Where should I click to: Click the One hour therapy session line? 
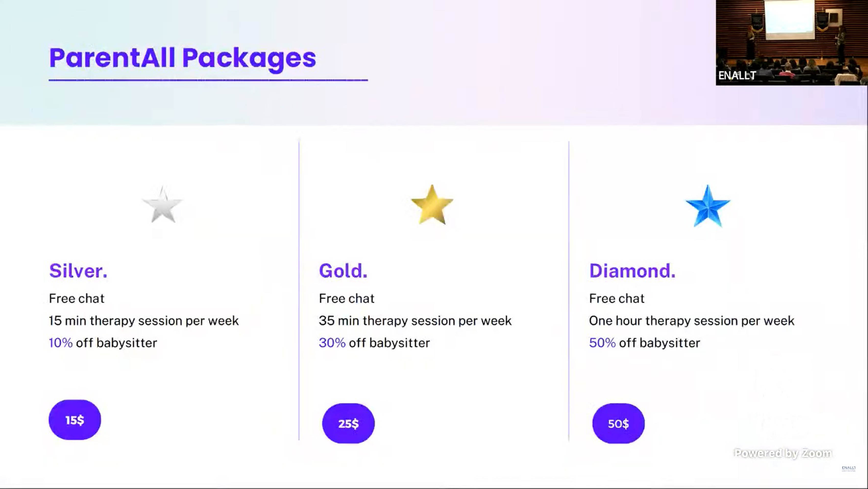(x=692, y=320)
